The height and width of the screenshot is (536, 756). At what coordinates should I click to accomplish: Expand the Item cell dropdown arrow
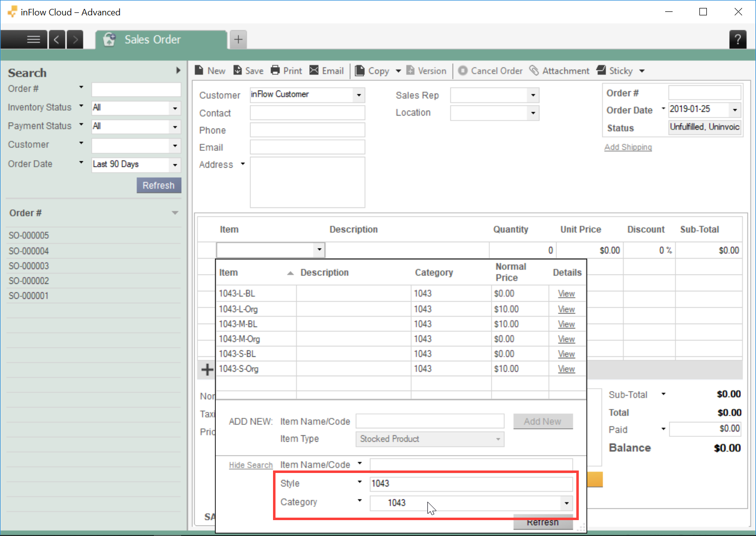click(x=319, y=250)
